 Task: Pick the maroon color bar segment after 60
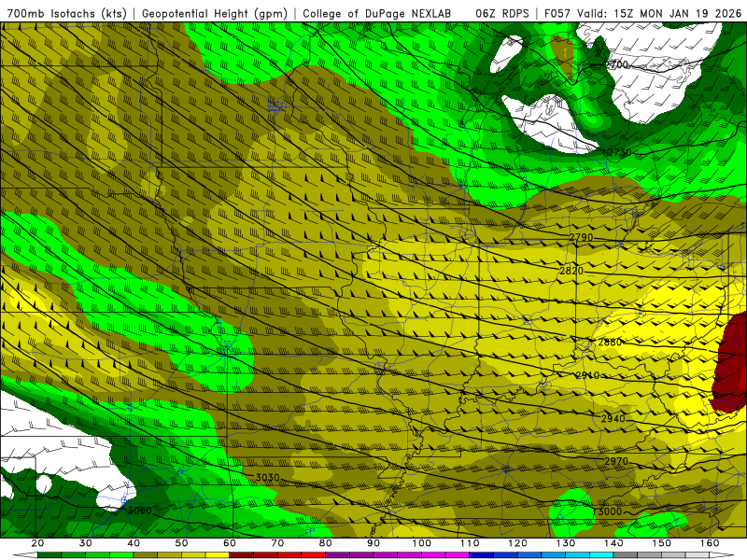coord(242,555)
